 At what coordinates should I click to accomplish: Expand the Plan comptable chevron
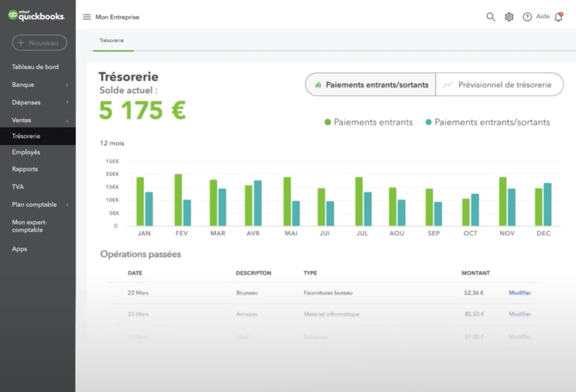coord(67,205)
